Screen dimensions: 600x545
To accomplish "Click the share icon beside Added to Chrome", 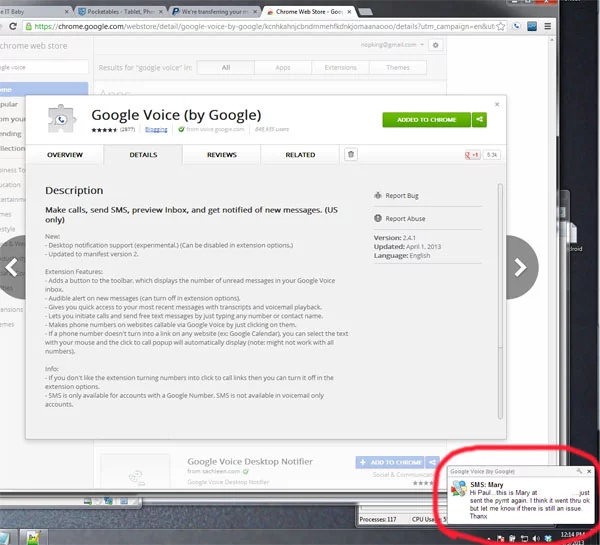I will point(479,119).
